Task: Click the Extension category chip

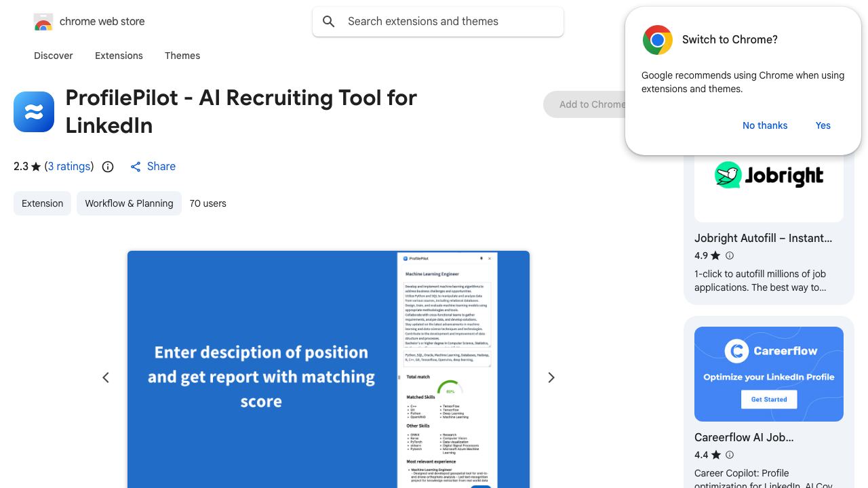Action: 42,203
